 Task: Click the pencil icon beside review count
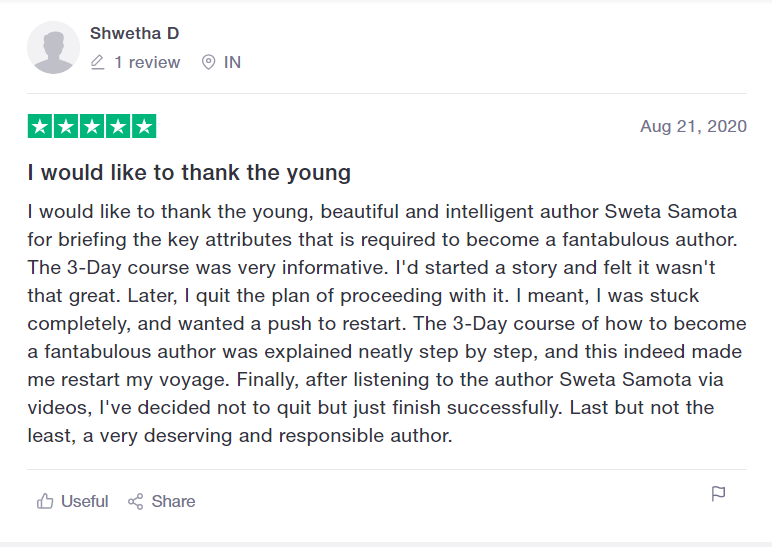coord(97,63)
